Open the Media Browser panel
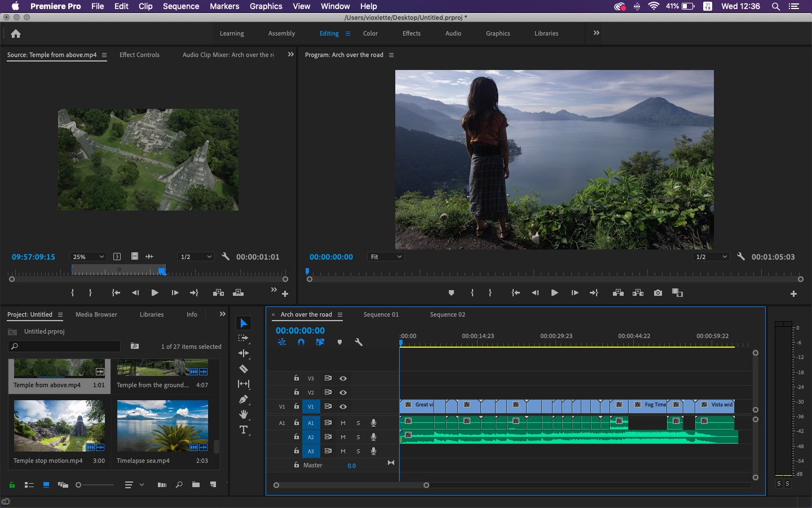 pyautogui.click(x=96, y=314)
